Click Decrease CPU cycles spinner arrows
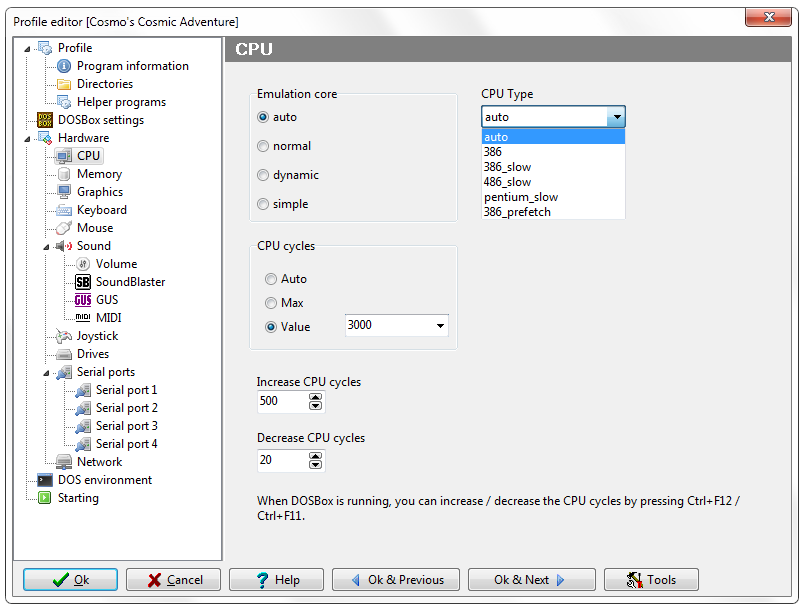This screenshot has width=805, height=610. click(315, 461)
